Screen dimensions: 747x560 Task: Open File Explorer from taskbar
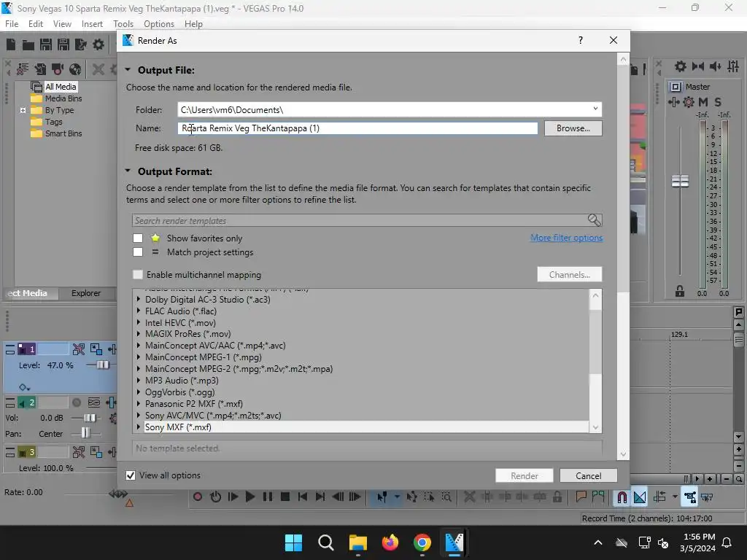tap(357, 542)
